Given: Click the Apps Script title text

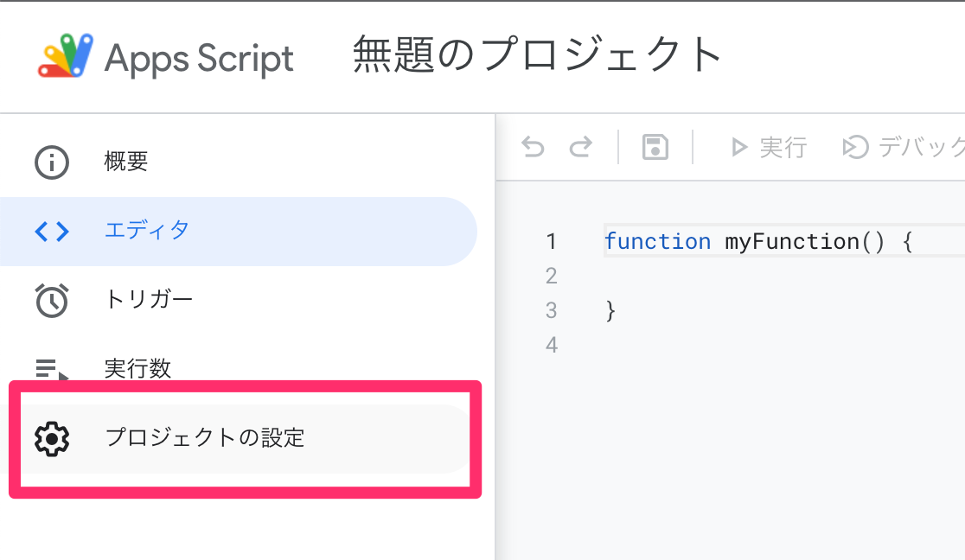Looking at the screenshot, I should point(199,59).
